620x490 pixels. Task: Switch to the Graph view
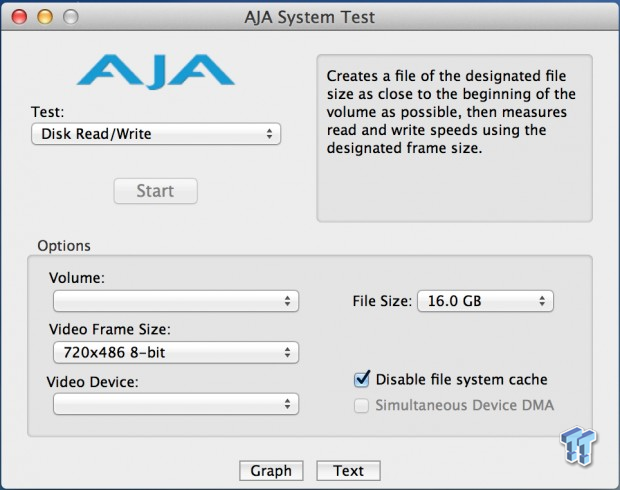point(271,471)
